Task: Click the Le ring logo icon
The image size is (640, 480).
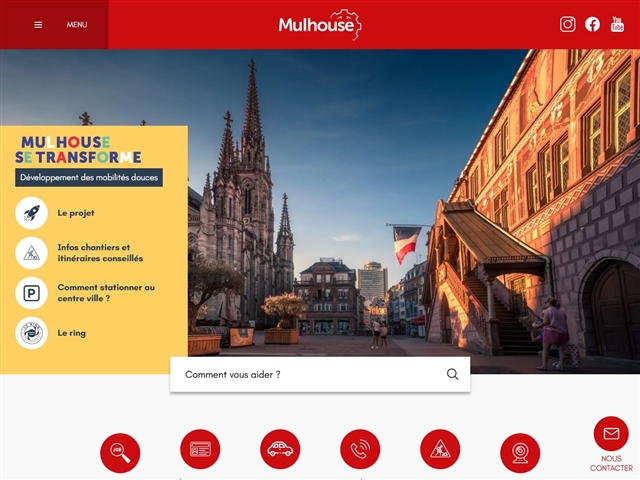Action: 31,333
